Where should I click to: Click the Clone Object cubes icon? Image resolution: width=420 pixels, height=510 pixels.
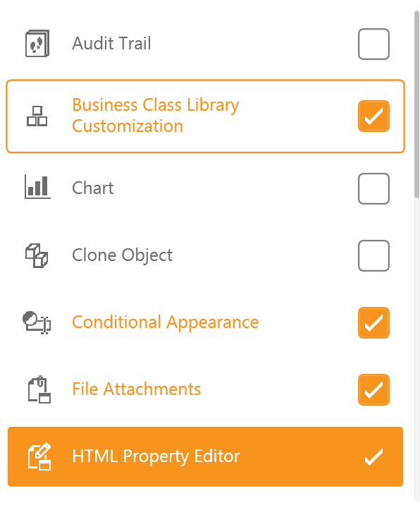(37, 255)
